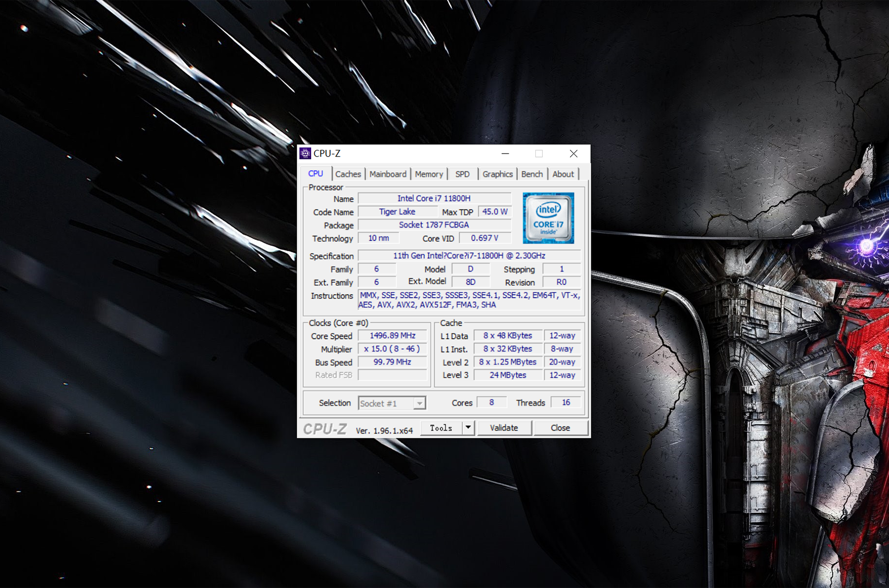
Task: Click the Stepping 1 value field
Action: point(562,269)
